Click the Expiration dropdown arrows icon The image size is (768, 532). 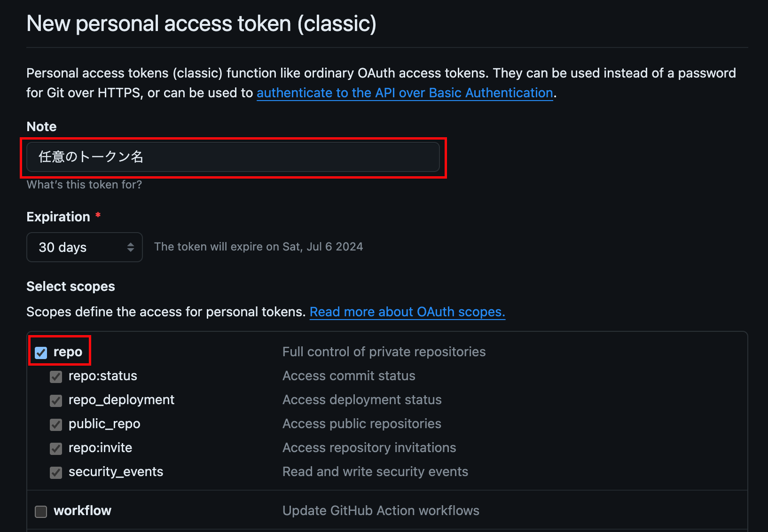click(x=131, y=247)
